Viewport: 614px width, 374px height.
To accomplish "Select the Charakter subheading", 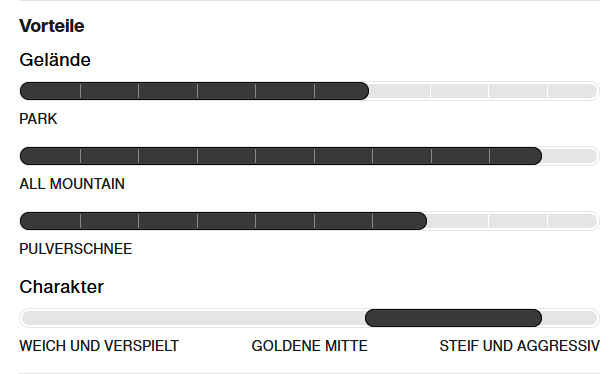I will pyautogui.click(x=61, y=287).
